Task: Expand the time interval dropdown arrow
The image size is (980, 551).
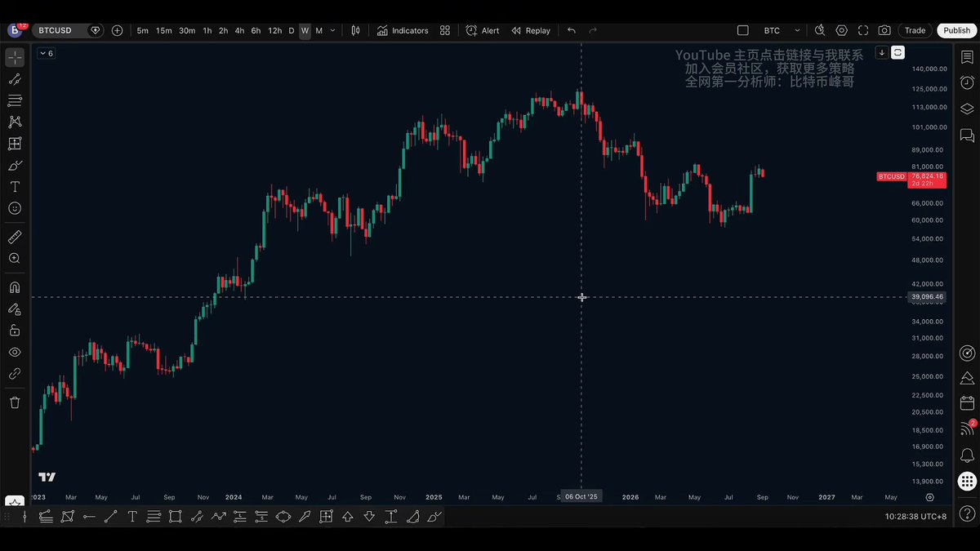Action: coord(332,30)
